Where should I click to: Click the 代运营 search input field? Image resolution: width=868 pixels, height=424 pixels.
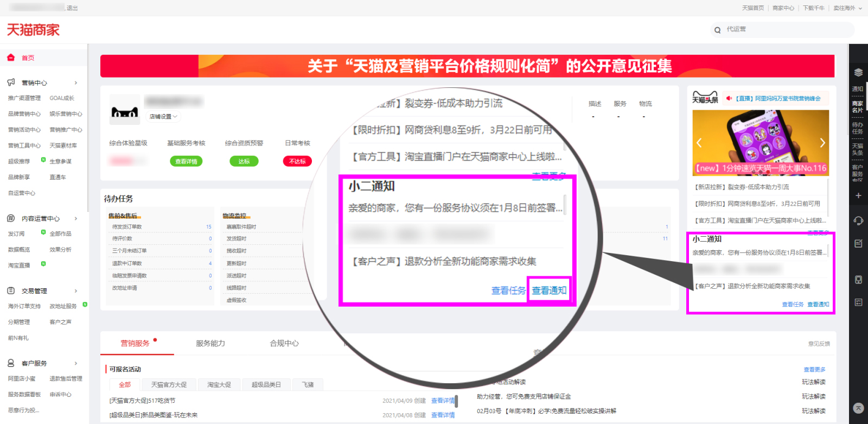tap(782, 29)
